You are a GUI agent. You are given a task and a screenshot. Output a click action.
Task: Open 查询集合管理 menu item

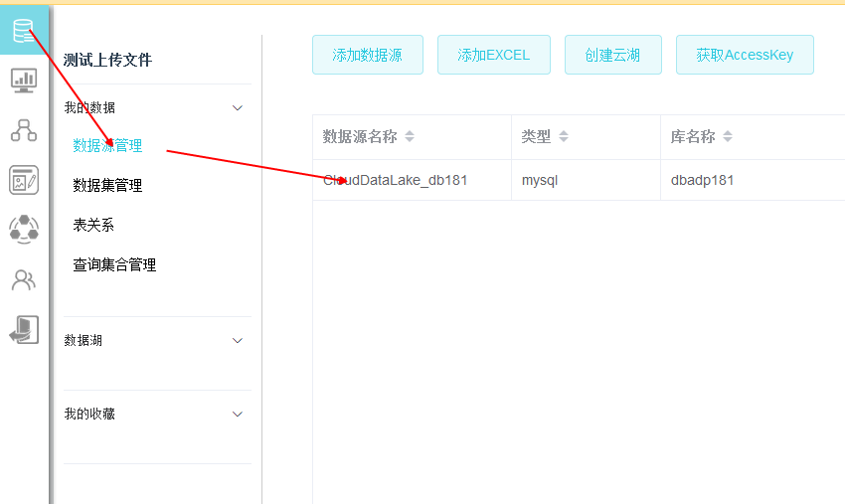coord(114,265)
